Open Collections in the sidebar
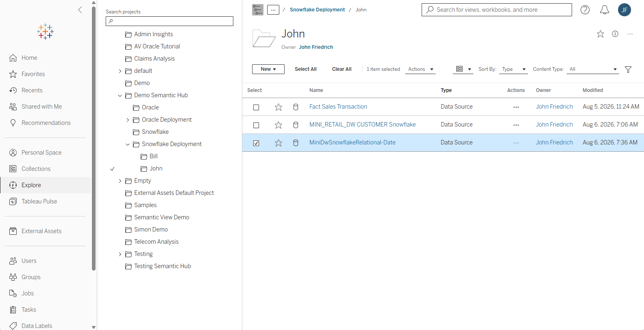Viewport: 644px width, 330px height. [36, 169]
